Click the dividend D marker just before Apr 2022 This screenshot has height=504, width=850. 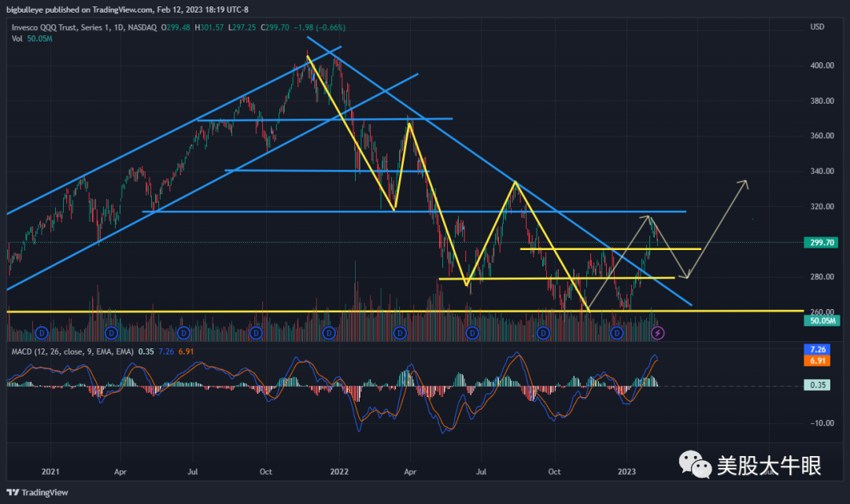[x=400, y=333]
